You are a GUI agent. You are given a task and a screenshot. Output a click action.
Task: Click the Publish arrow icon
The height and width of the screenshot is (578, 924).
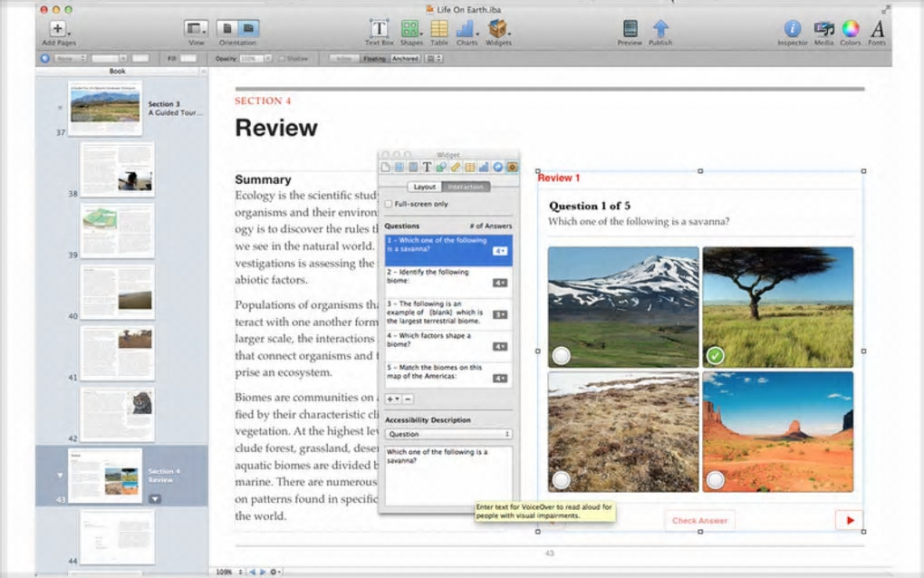660,29
